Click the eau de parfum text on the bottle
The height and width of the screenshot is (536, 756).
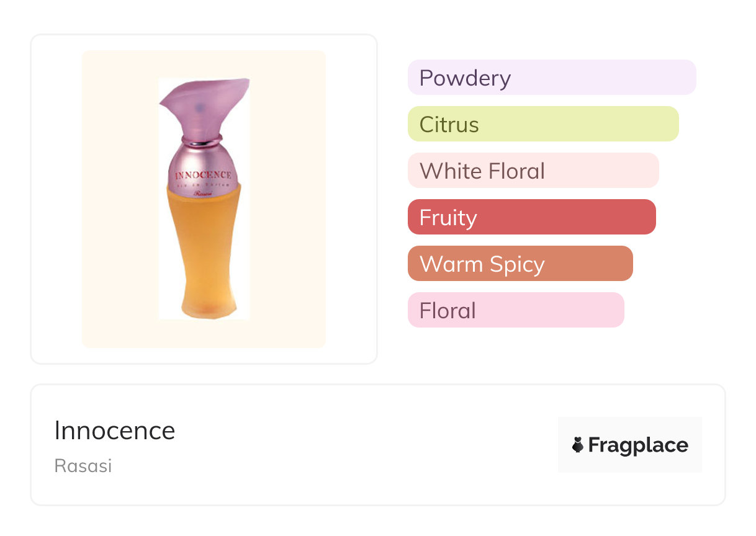[x=203, y=185]
